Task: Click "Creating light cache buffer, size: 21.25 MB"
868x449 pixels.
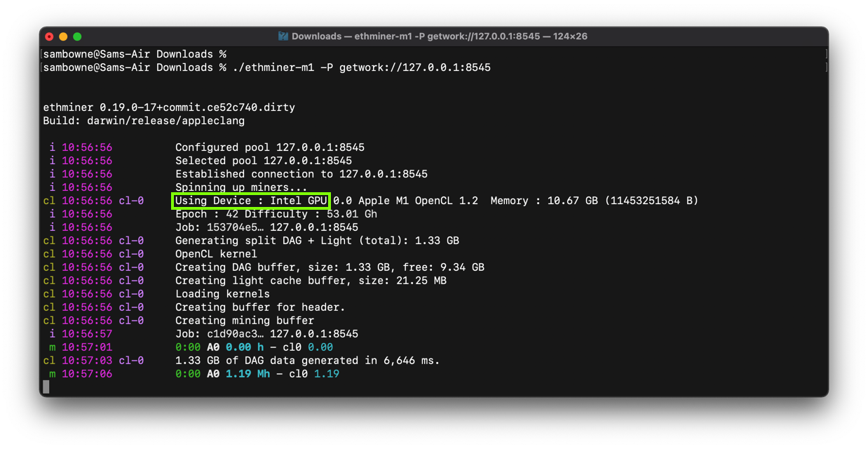Action: pyautogui.click(x=311, y=281)
